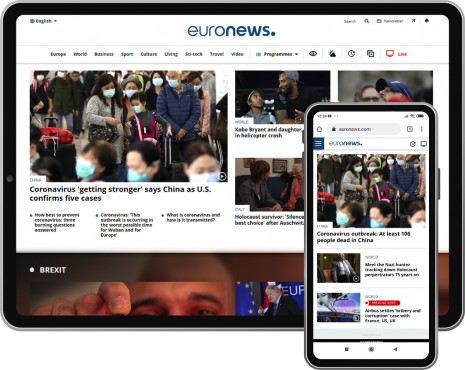
Task: Expand the Programmes dropdown menu
Action: tap(277, 54)
